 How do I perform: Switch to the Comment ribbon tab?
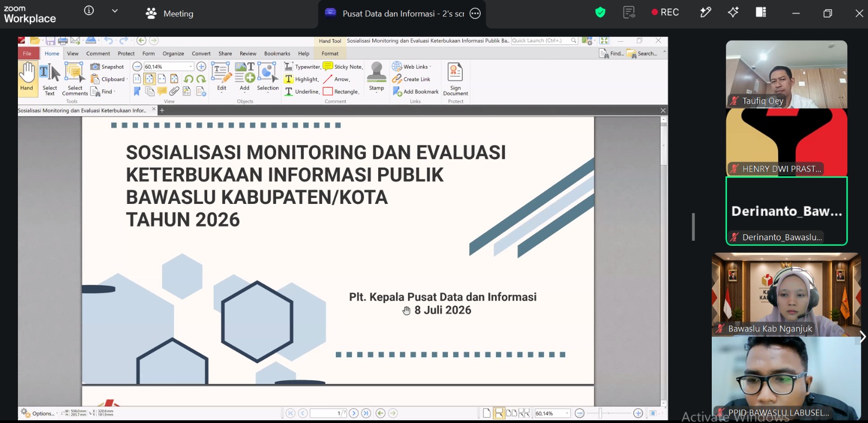point(98,53)
